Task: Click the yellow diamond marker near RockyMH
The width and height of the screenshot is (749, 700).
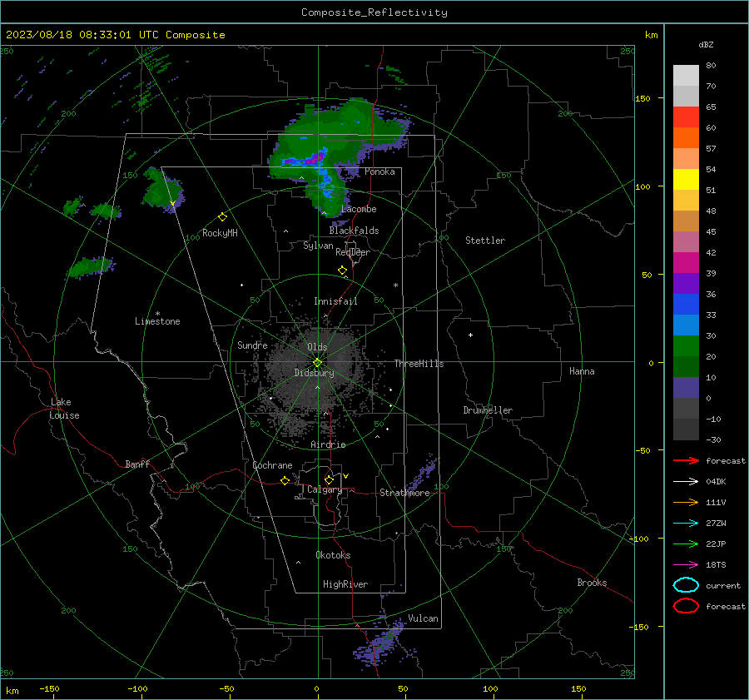Action: point(222,217)
